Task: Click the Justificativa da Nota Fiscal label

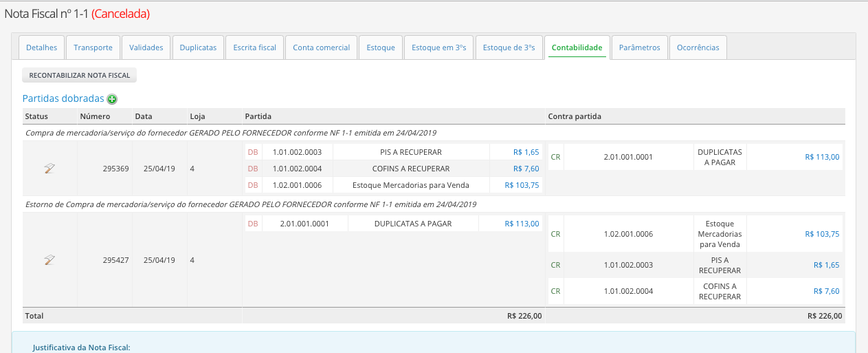Action: pos(81,347)
